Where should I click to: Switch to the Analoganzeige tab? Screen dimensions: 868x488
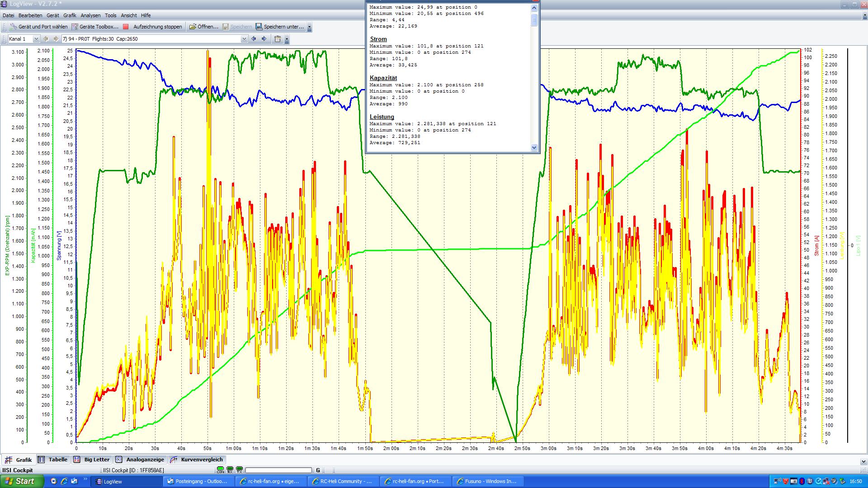140,460
